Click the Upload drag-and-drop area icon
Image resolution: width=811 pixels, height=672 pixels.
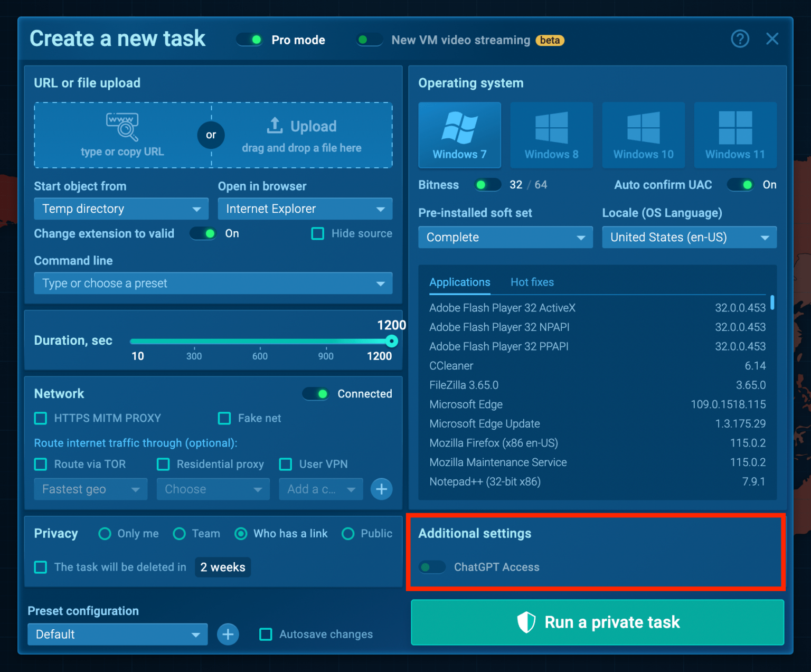click(275, 126)
